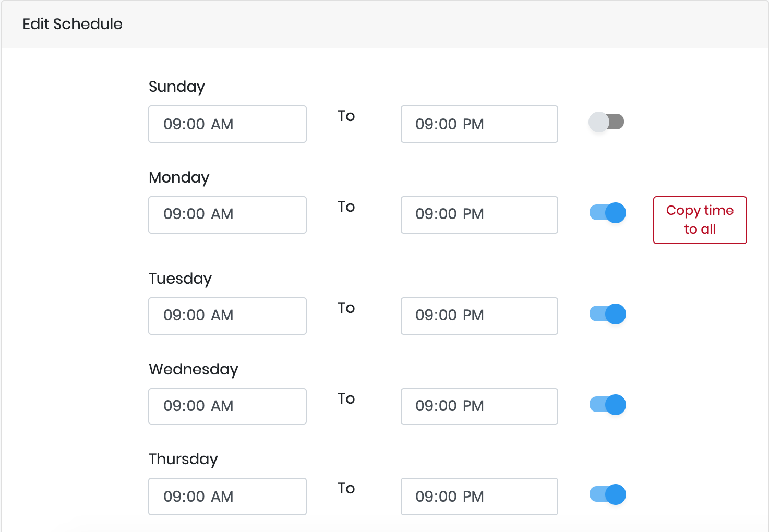
Task: Open the Sunday start time field
Action: 227,124
